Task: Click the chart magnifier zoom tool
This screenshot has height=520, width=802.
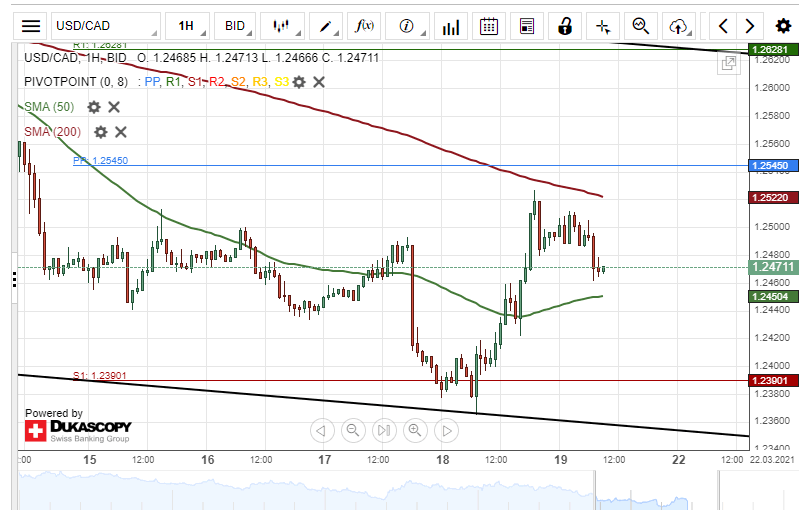Action: pyautogui.click(x=641, y=26)
